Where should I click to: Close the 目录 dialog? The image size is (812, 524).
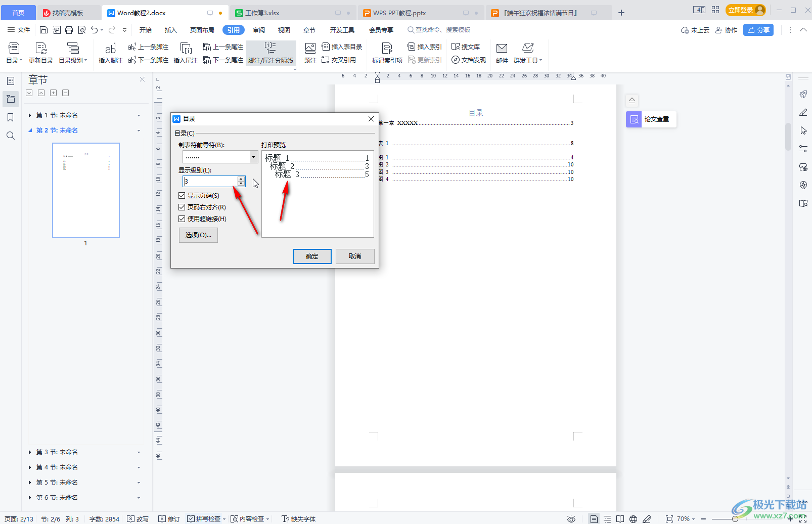[371, 119]
